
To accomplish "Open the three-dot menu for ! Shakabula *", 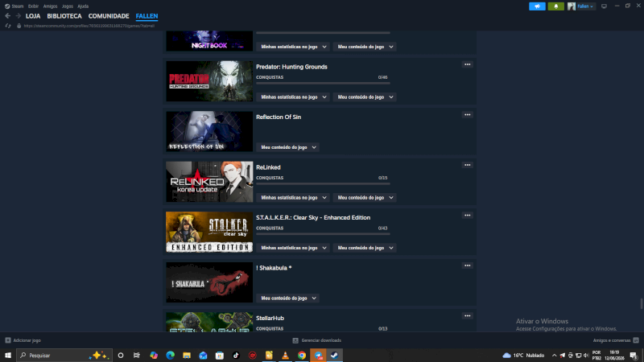I will (x=468, y=265).
